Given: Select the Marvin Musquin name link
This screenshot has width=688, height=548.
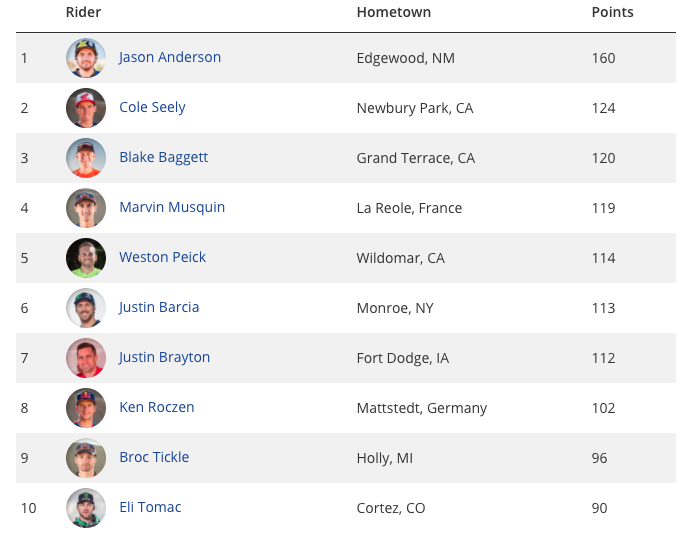Looking at the screenshot, I should 172,207.
